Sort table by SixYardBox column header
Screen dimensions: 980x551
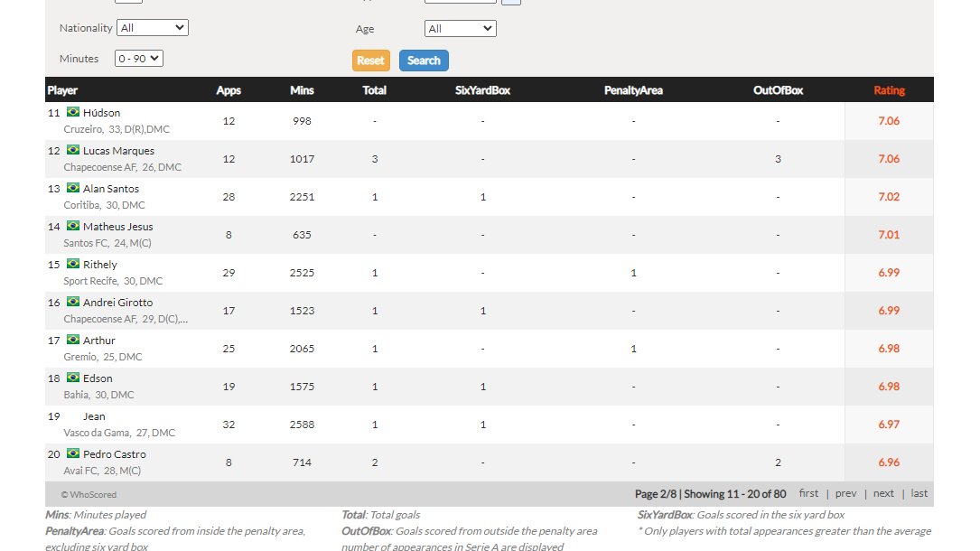(482, 90)
